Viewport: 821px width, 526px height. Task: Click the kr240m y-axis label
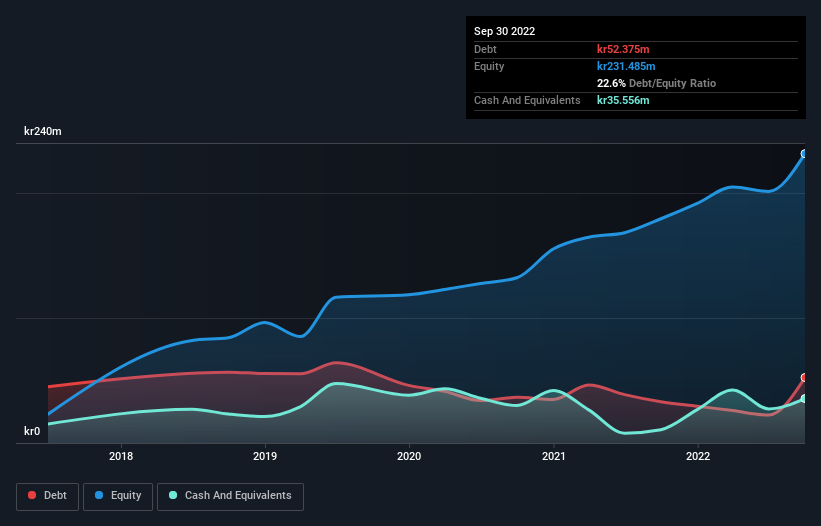(42, 131)
